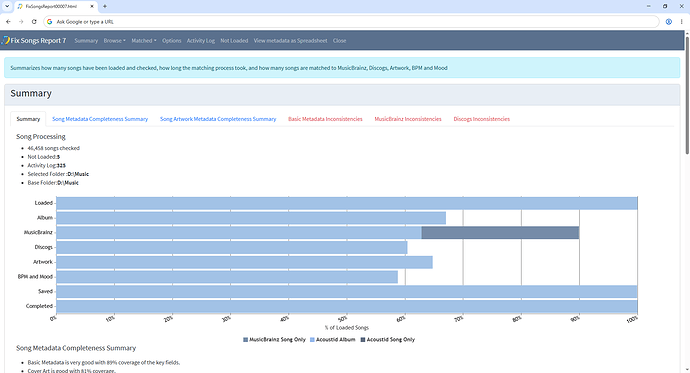This screenshot has height=373, width=690.
Task: Switch to Song Metadata Completeness Summary tab
Action: (100, 119)
